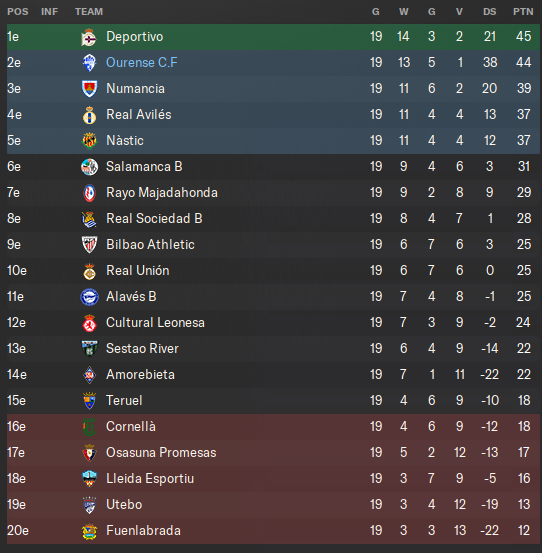
Task: Click the Ourense C.F crest icon
Action: coord(89,63)
